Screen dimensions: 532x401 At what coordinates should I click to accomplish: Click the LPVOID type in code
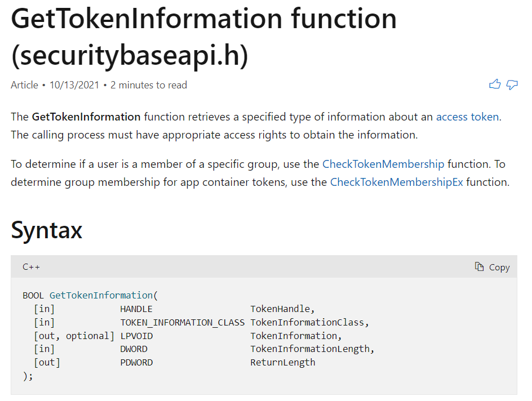pyautogui.click(x=136, y=336)
